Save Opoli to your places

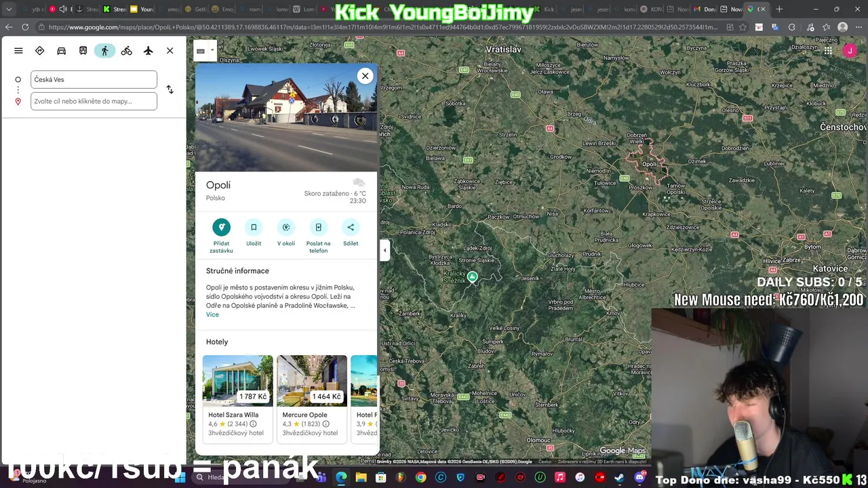pyautogui.click(x=254, y=232)
